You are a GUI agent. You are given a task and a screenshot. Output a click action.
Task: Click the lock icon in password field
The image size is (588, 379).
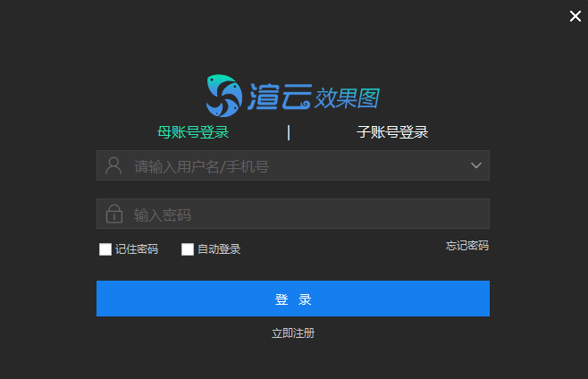(114, 214)
